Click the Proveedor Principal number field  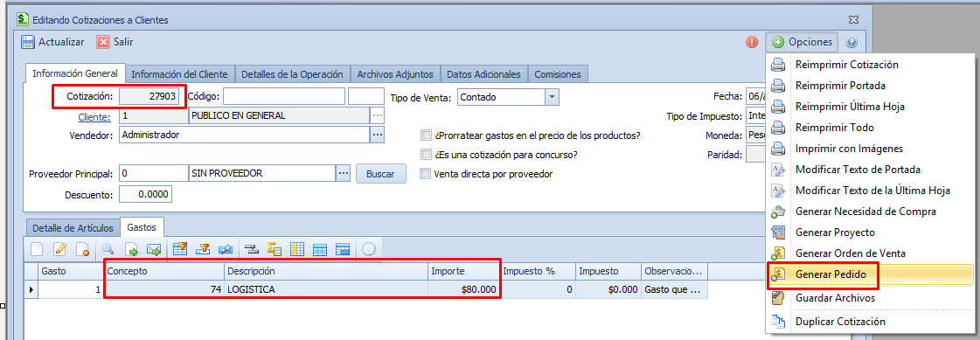[153, 174]
